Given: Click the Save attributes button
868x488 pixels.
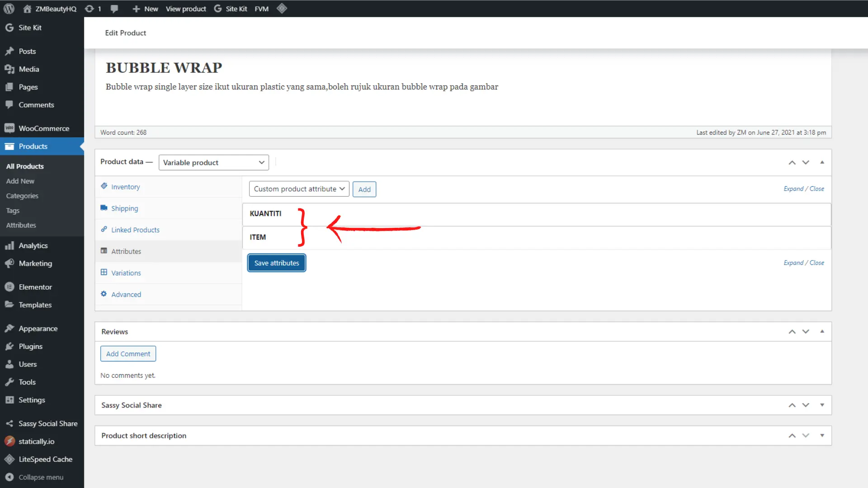Looking at the screenshot, I should (x=277, y=263).
